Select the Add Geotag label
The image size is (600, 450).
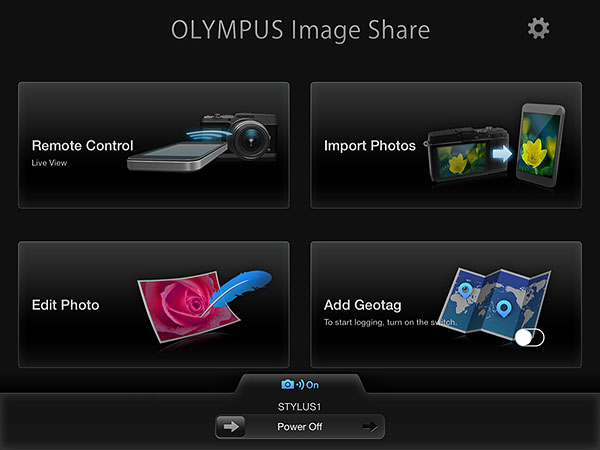pos(362,305)
